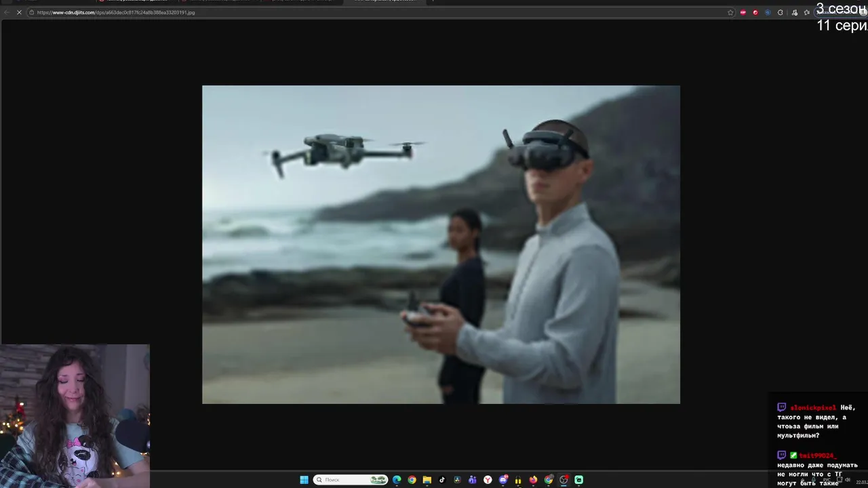Open the first Google Chrome taskbar icon
Screen dimensions: 868x488
click(412, 480)
